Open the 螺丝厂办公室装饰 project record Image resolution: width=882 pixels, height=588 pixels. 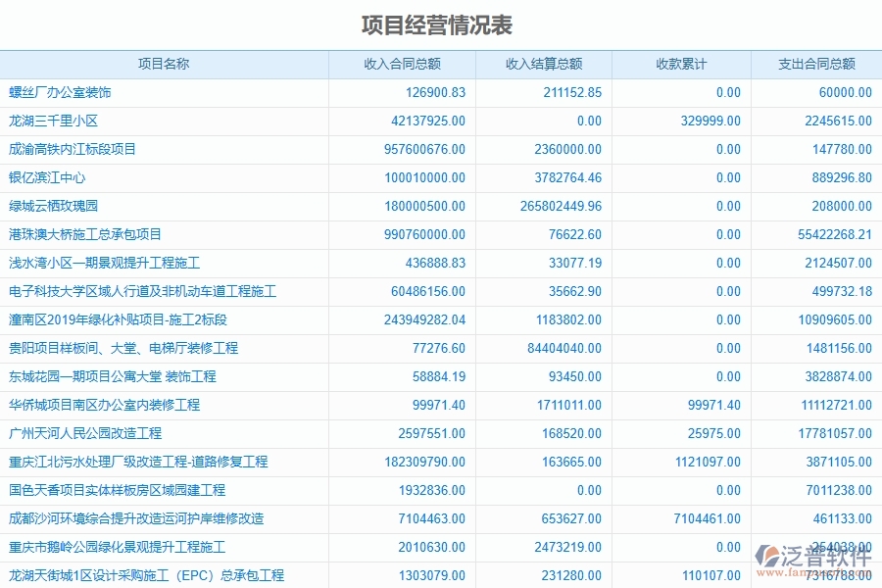tap(59, 92)
